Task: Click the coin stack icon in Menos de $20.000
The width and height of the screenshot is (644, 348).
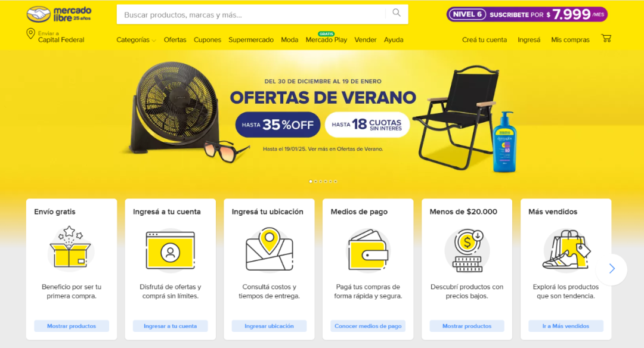Action: tap(467, 250)
